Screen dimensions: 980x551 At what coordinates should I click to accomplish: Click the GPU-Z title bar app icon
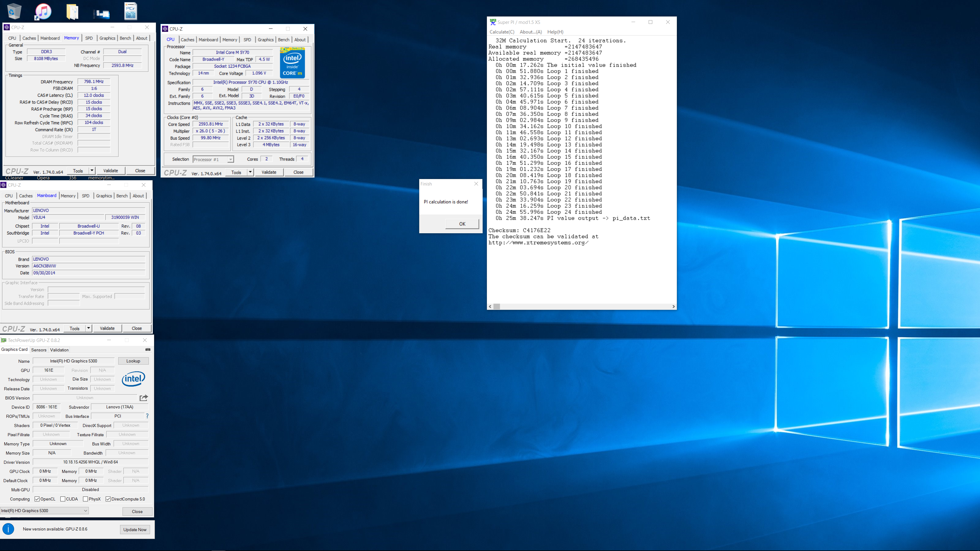tap(4, 340)
